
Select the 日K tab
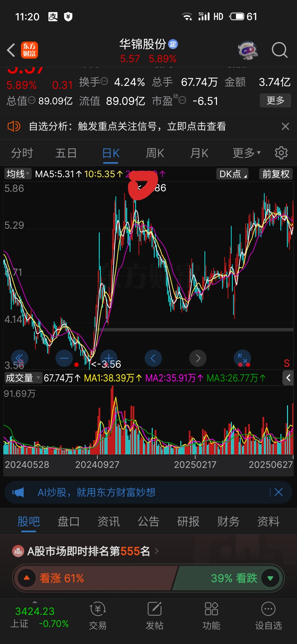click(x=111, y=153)
